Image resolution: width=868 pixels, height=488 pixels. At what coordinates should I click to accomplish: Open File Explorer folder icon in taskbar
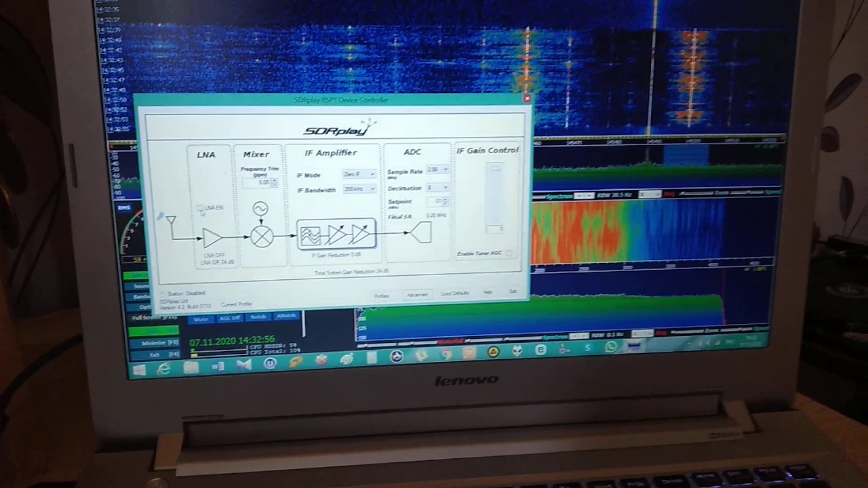point(191,368)
